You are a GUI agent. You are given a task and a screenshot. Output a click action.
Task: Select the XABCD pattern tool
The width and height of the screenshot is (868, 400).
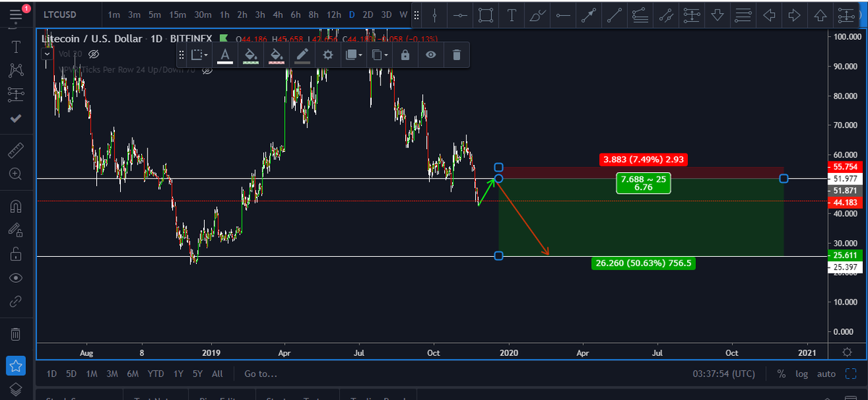tap(16, 70)
